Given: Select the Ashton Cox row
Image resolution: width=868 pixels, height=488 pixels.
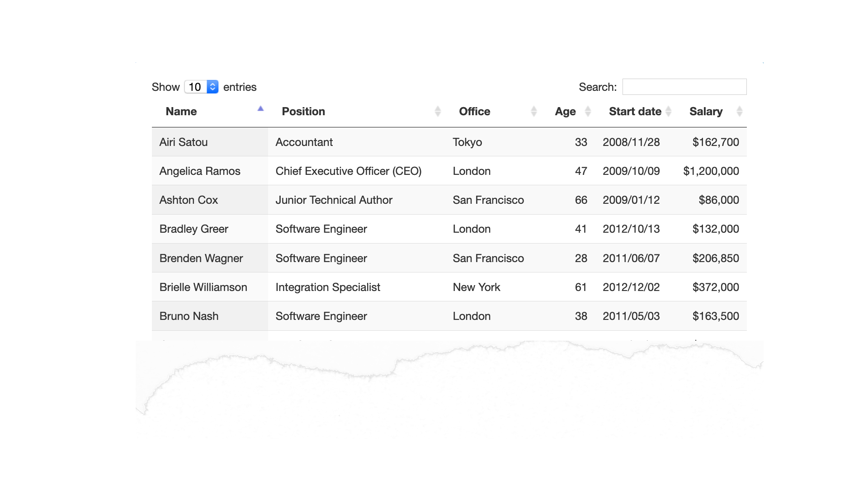Looking at the screenshot, I should (189, 200).
